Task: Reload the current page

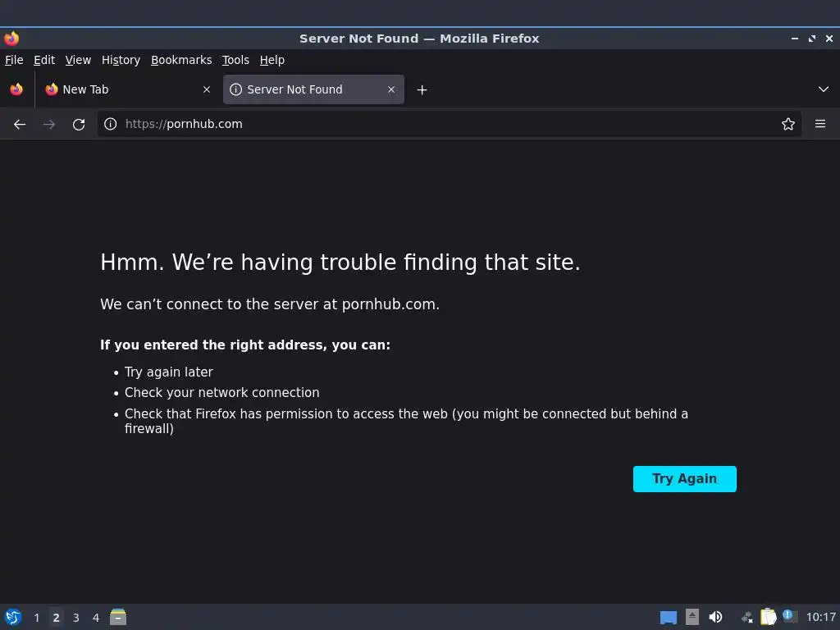Action: tap(79, 125)
